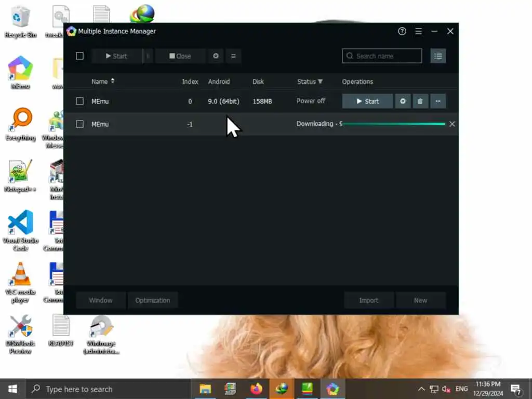Tick the select-all checkbox in toolbar
Viewport: 532px width, 399px height.
[79, 56]
